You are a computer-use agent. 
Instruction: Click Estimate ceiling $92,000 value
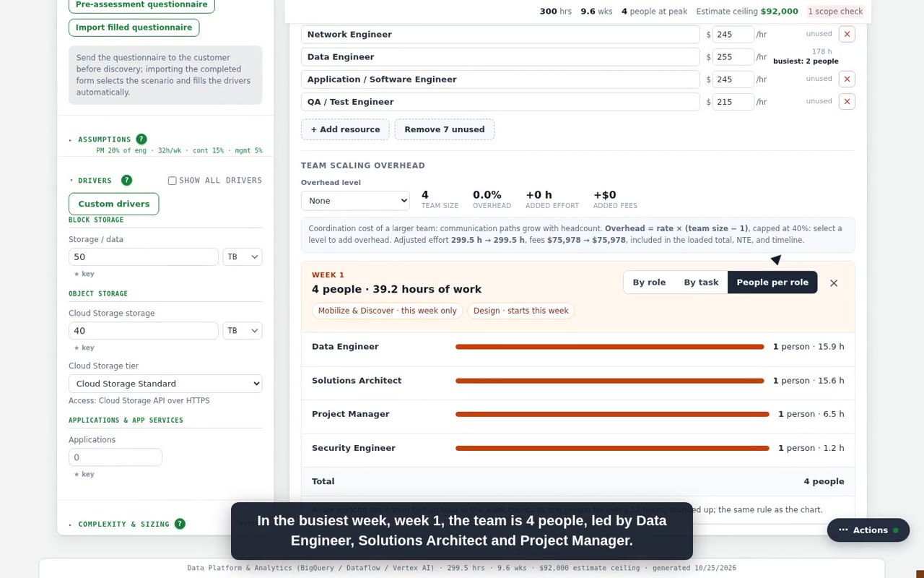click(x=779, y=12)
